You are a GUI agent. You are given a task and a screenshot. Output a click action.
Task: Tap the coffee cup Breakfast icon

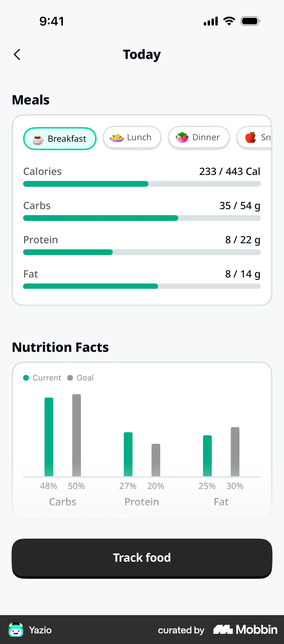[x=38, y=139]
